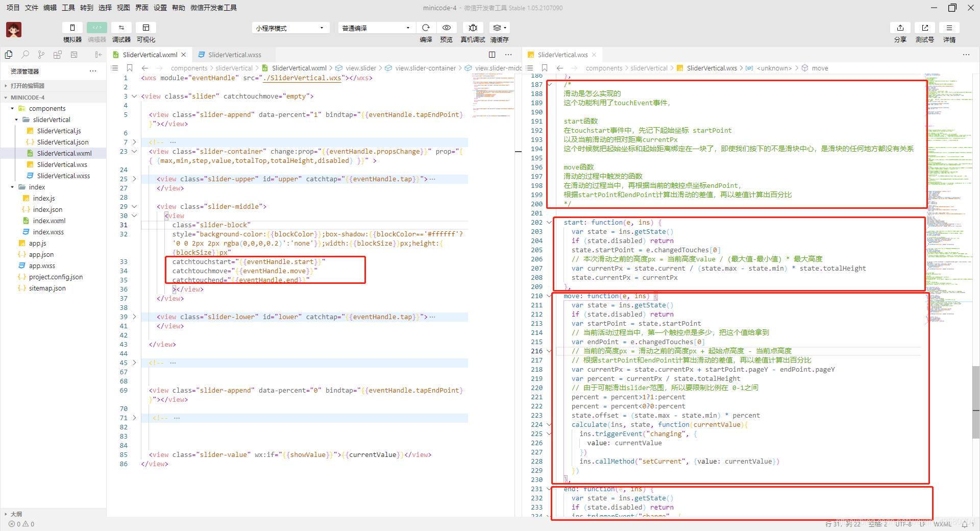Click the left editor code minimap

click(493, 95)
